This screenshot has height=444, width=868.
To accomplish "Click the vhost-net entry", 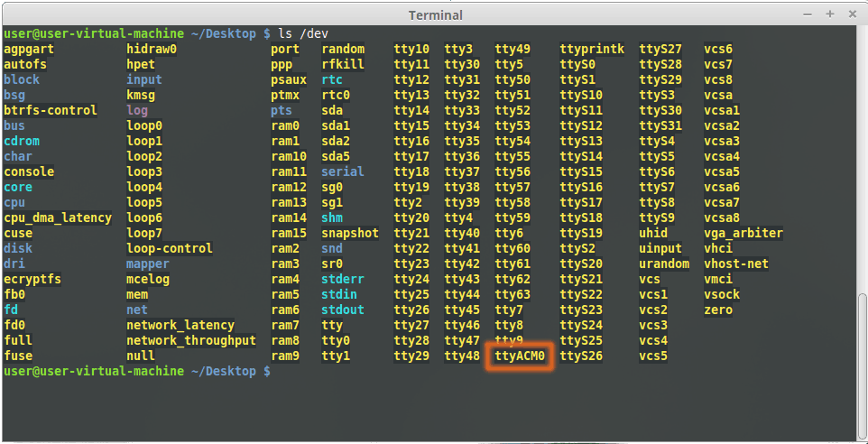I will click(736, 264).
